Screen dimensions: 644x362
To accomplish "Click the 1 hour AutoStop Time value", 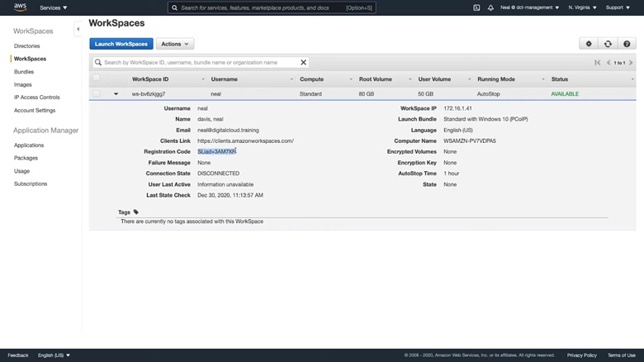I will pyautogui.click(x=452, y=174).
